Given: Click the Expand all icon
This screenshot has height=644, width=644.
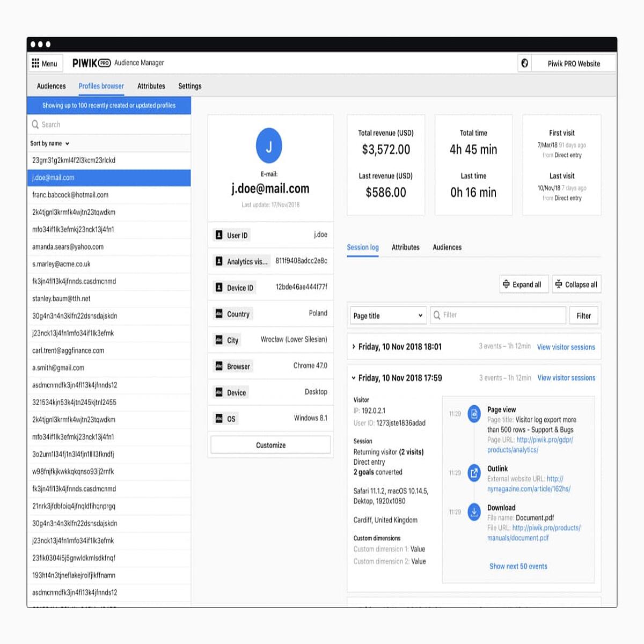Looking at the screenshot, I should pos(506,284).
